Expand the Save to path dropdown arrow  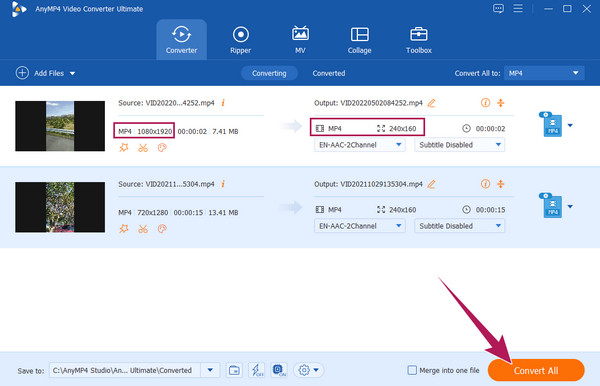click(210, 370)
